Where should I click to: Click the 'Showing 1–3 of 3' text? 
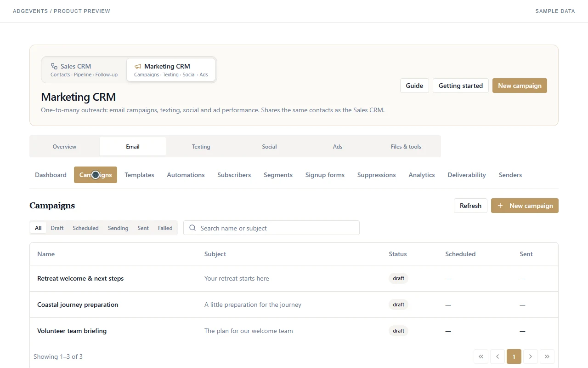[58, 356]
